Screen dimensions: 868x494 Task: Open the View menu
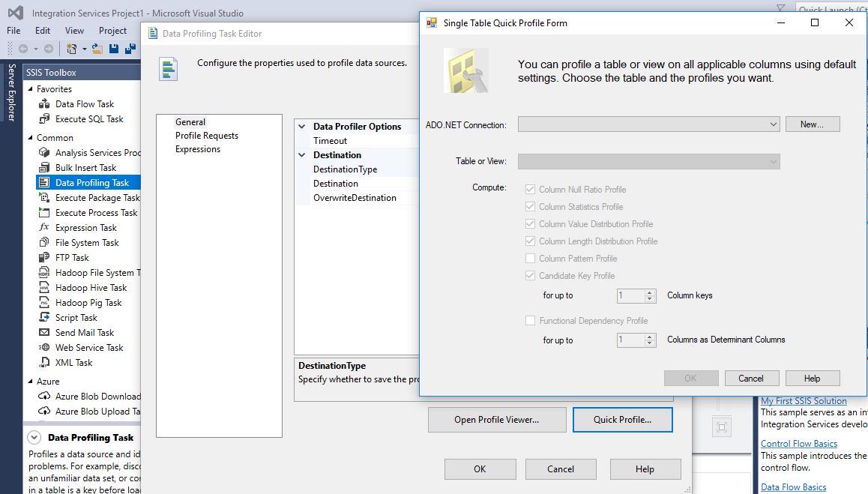(x=74, y=31)
